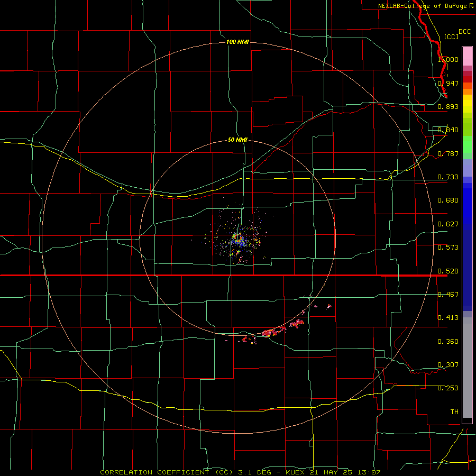Click the 50 NMI range ring label
Screen dimensions: 476x476
(x=237, y=140)
